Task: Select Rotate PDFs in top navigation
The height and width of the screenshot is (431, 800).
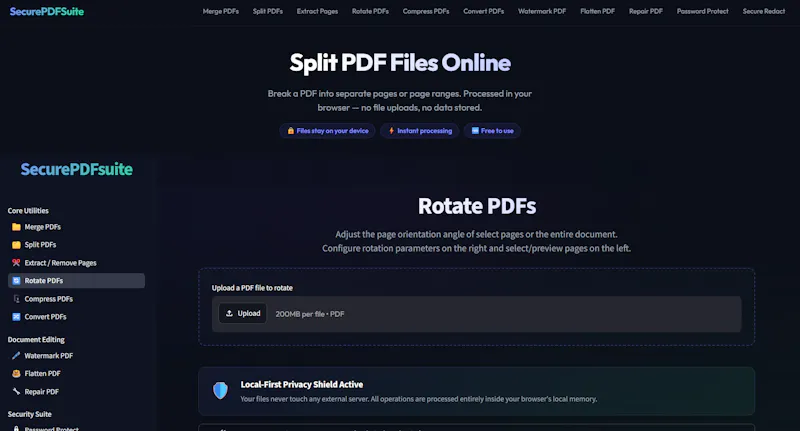Action: (370, 11)
